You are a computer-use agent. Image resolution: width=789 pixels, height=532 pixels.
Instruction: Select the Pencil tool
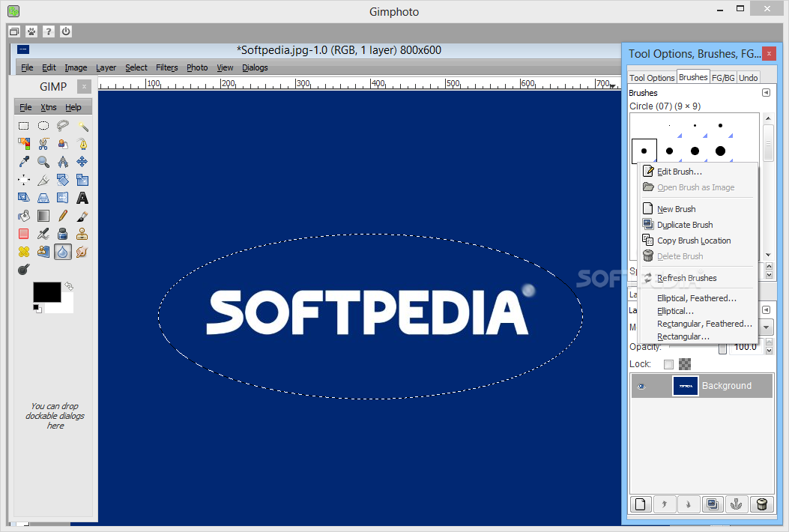(x=63, y=216)
